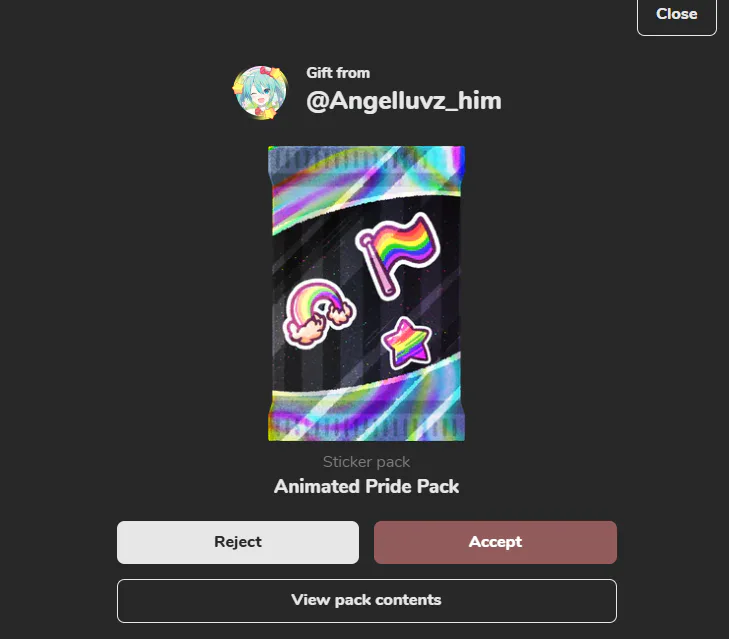The height and width of the screenshot is (639, 729).
Task: Click the "Sticker pack" caption text
Action: tap(366, 462)
